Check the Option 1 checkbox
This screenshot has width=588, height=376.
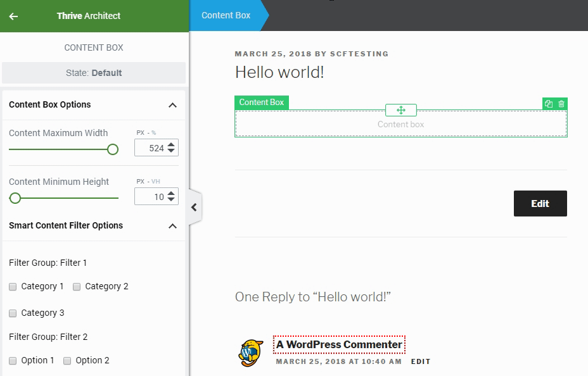(x=13, y=361)
